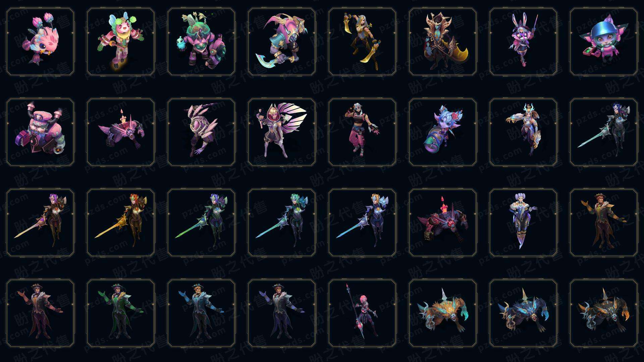Pick the blue-helmet cat with pink star

click(x=604, y=42)
